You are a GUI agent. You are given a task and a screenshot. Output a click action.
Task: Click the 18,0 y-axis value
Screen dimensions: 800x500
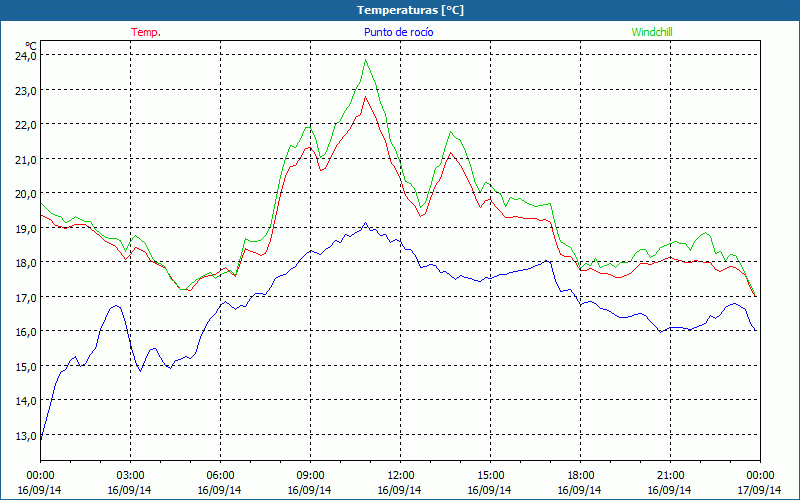point(26,262)
